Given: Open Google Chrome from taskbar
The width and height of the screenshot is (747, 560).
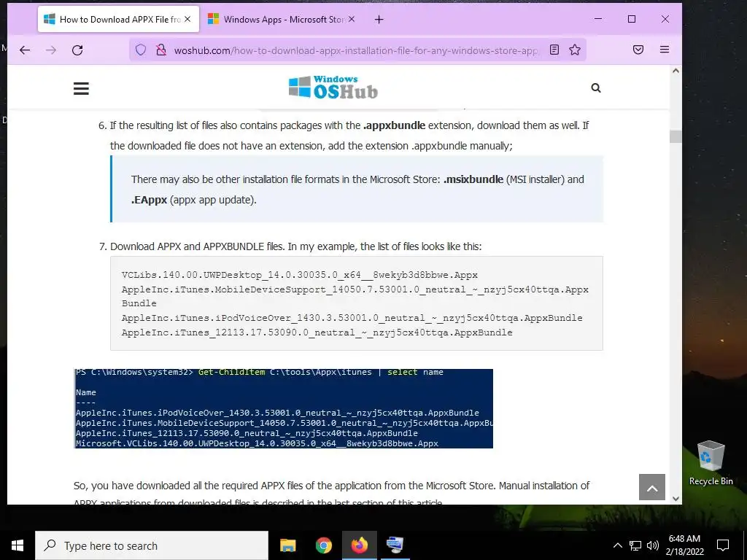Looking at the screenshot, I should point(324,545).
